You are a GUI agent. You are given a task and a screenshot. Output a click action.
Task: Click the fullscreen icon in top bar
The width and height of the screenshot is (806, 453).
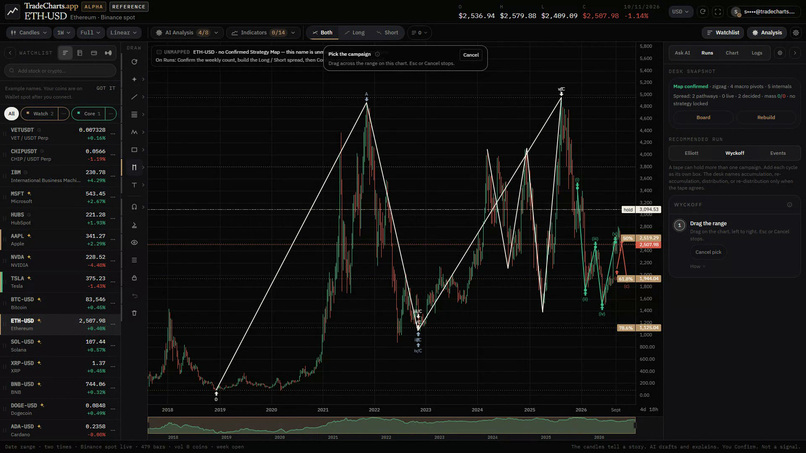pos(718,11)
